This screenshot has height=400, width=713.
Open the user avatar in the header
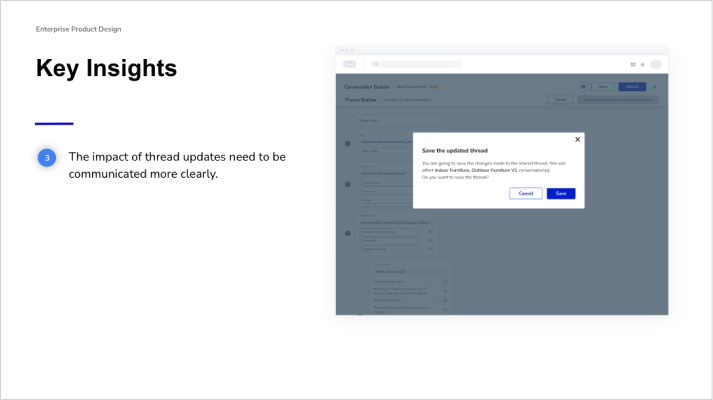[656, 64]
